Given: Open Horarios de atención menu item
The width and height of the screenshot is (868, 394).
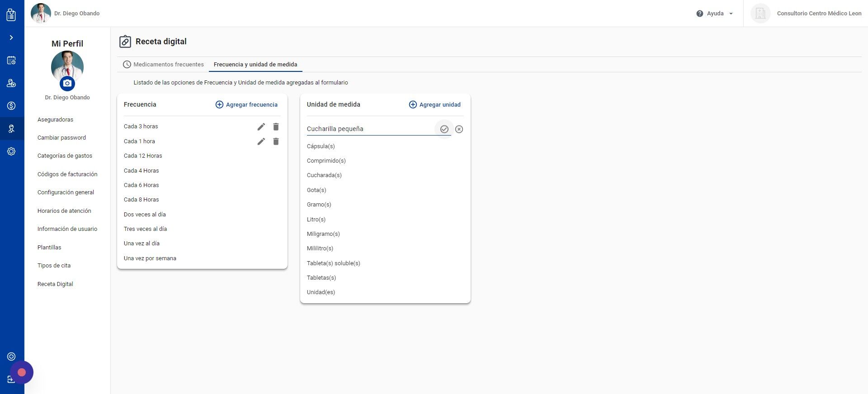Looking at the screenshot, I should 64,211.
